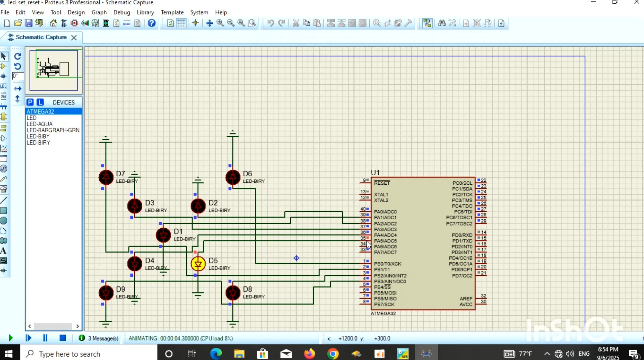Click the Rotate Clockwise icon
The width and height of the screenshot is (644, 360).
pyautogui.click(x=18, y=56)
